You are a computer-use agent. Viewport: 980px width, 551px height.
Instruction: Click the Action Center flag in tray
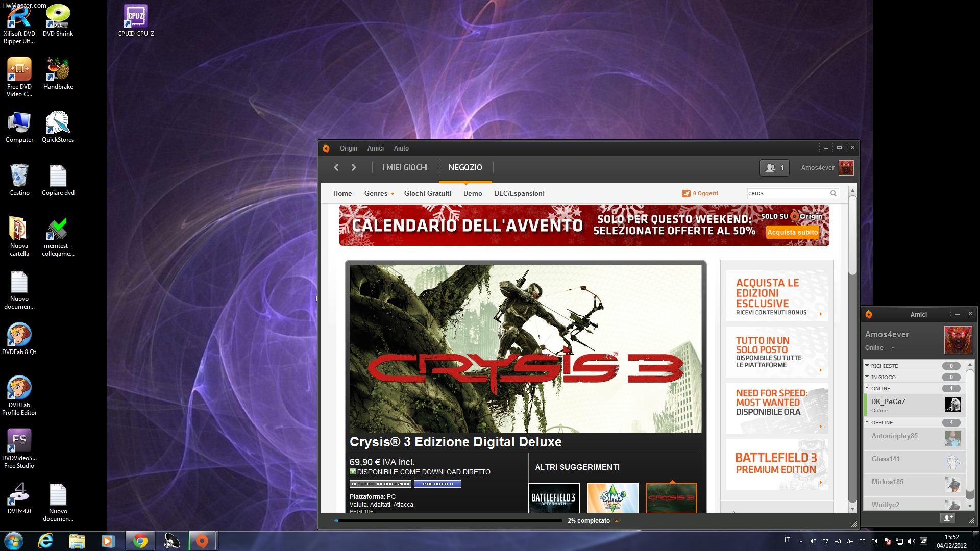(887, 541)
